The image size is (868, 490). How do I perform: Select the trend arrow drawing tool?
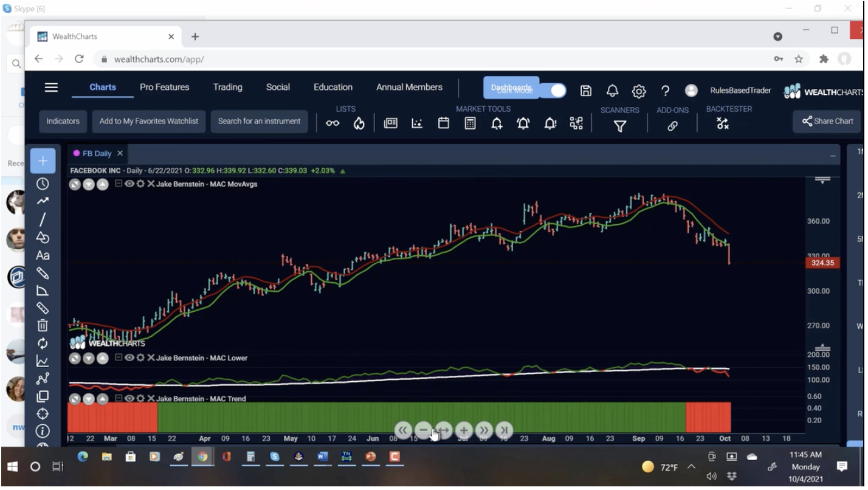point(43,201)
